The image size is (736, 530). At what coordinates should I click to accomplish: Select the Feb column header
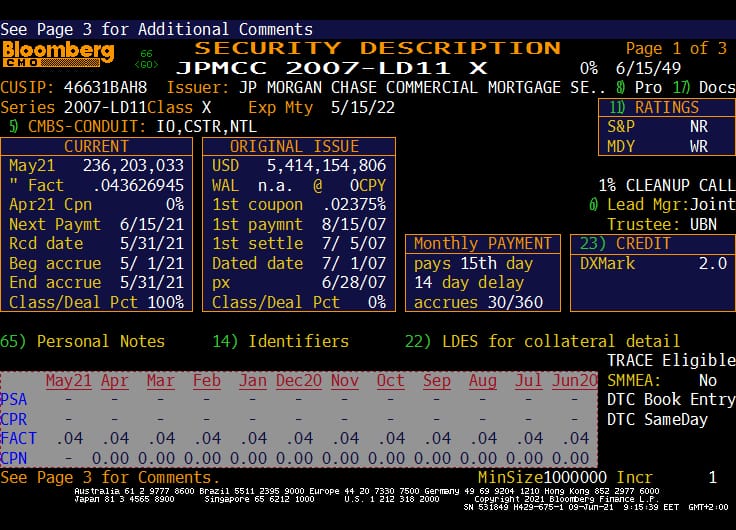click(207, 381)
